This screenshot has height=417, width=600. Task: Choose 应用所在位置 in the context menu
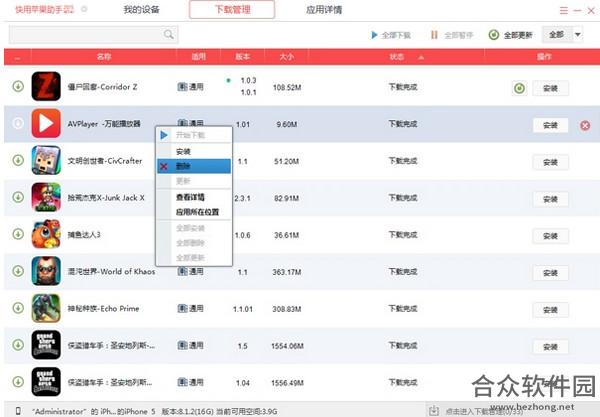point(194,212)
